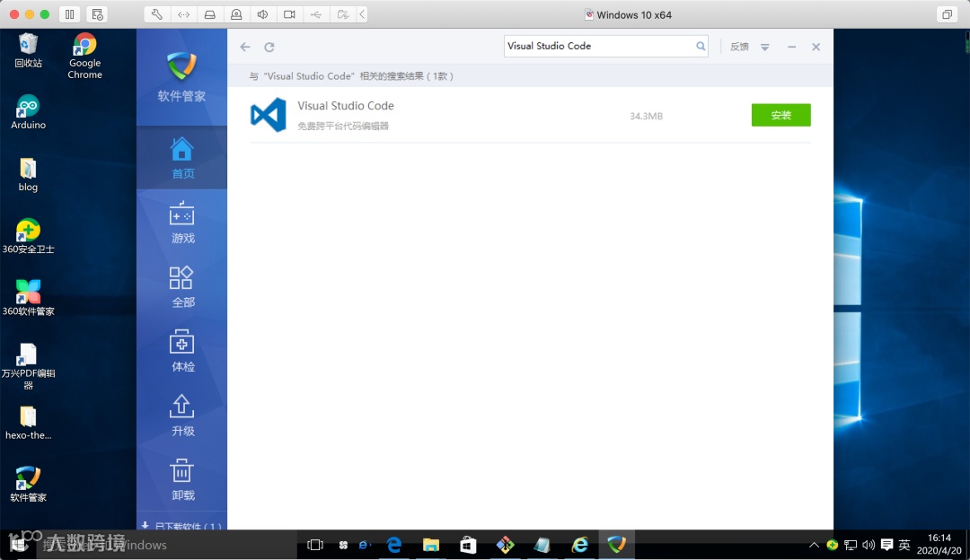
Task: Click the VM snapshot toolbar icon
Action: [97, 14]
